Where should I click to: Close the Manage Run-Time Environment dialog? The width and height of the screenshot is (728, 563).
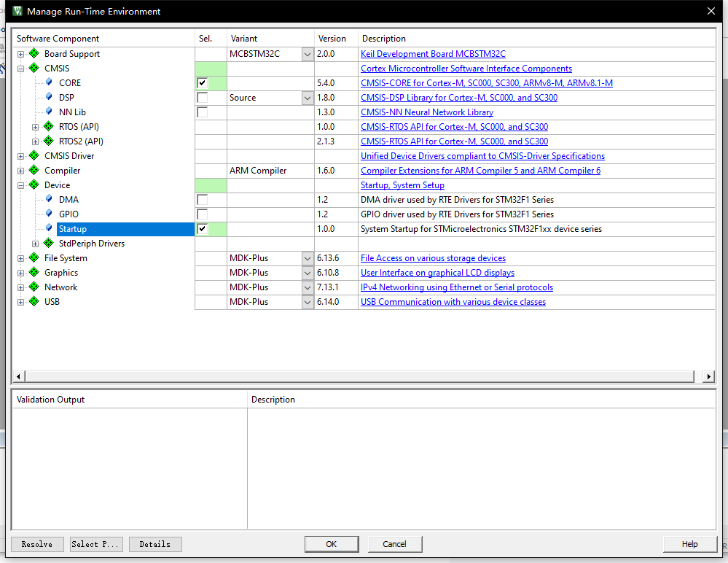711,11
